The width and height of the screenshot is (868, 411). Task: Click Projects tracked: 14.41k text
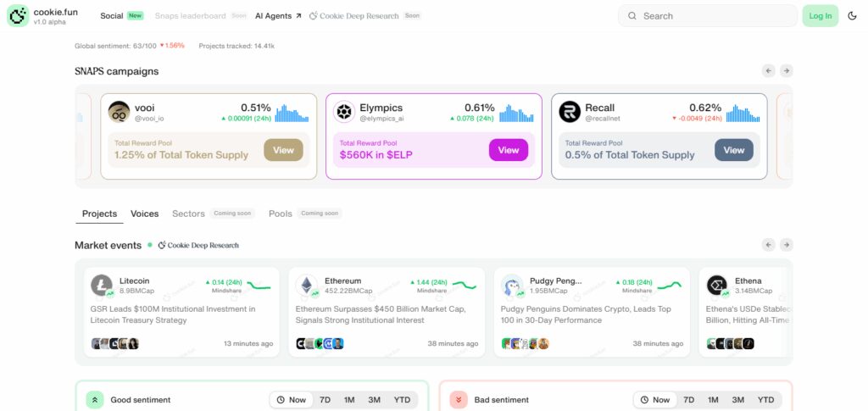(x=236, y=46)
